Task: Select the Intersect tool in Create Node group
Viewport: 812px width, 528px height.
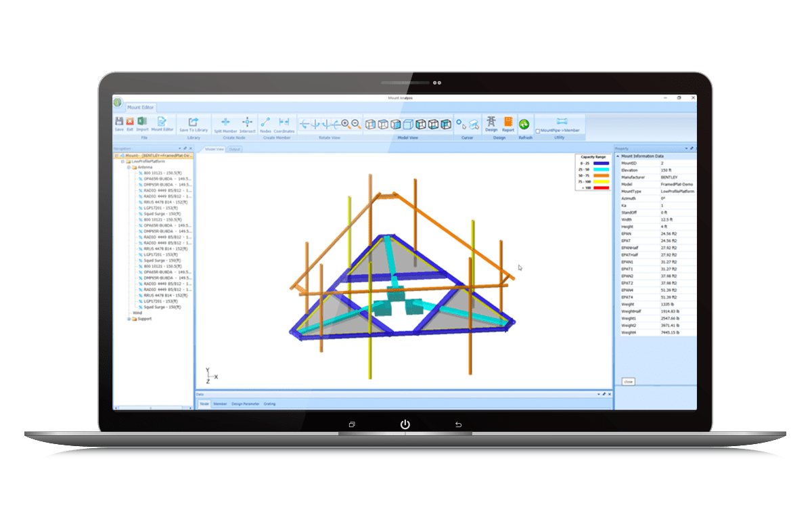Action: point(247,123)
